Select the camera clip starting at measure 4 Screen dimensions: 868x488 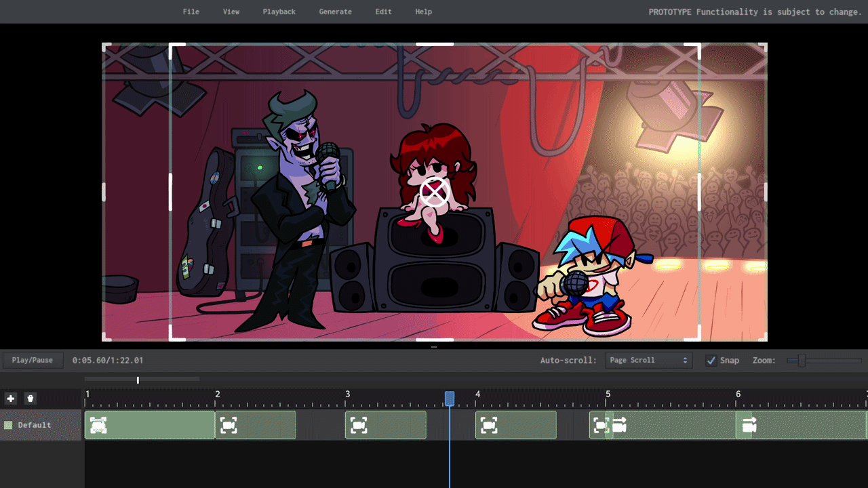[x=515, y=425]
